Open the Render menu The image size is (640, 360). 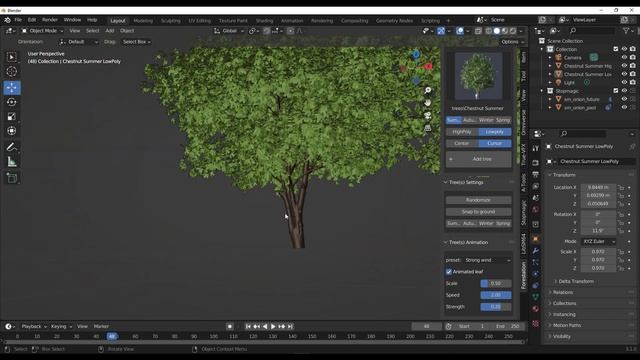(50, 20)
